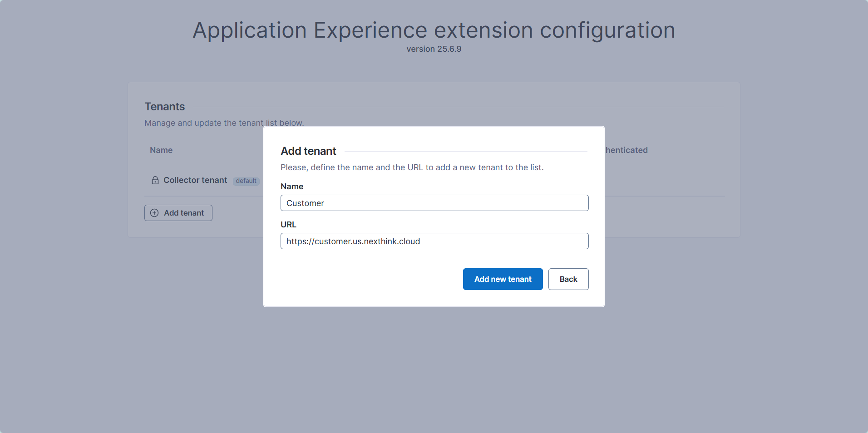Click the Application Experience extension configuration title
This screenshot has height=433, width=868.
click(x=434, y=30)
